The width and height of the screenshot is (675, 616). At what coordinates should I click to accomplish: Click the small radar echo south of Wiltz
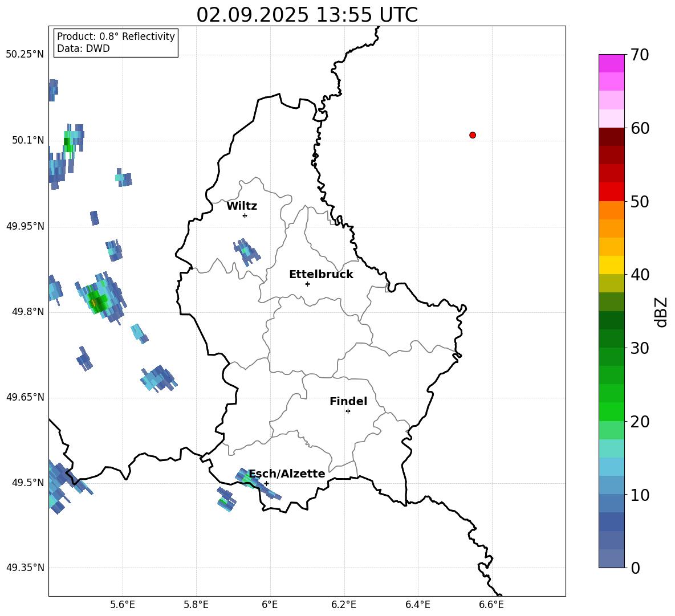[247, 252]
